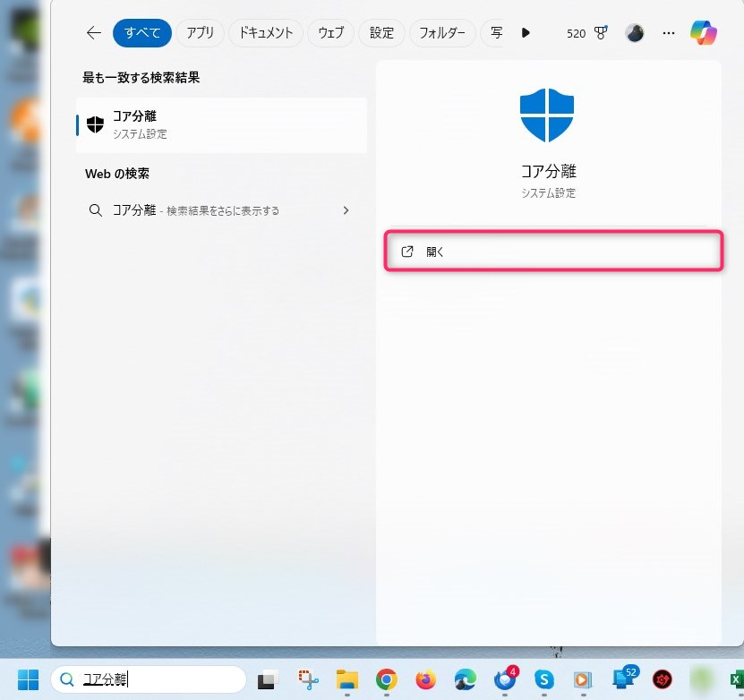Open Google Chrome from taskbar
This screenshot has height=700, width=744.
coord(386,680)
